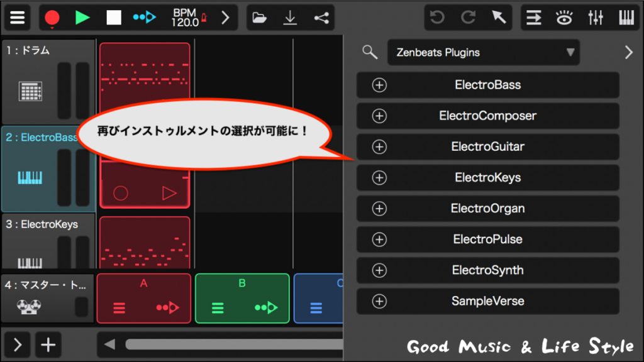Launch scene A with loop play icon
Image resolution: width=644 pixels, height=362 pixels.
click(x=167, y=307)
